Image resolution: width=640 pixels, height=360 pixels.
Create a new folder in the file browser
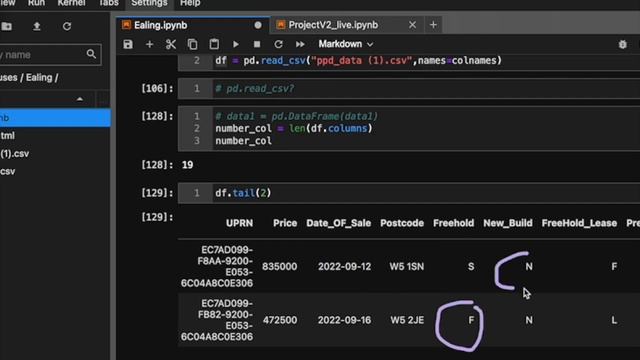(x=7, y=27)
